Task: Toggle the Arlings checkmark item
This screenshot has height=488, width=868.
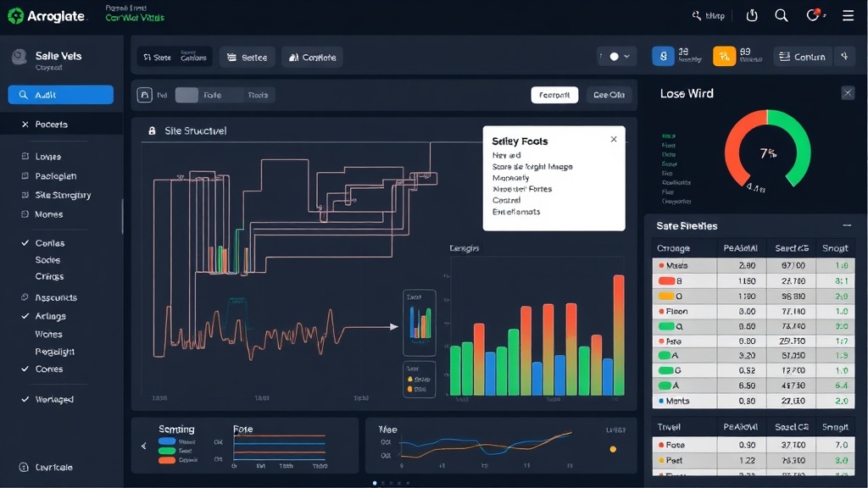Action: tap(25, 316)
